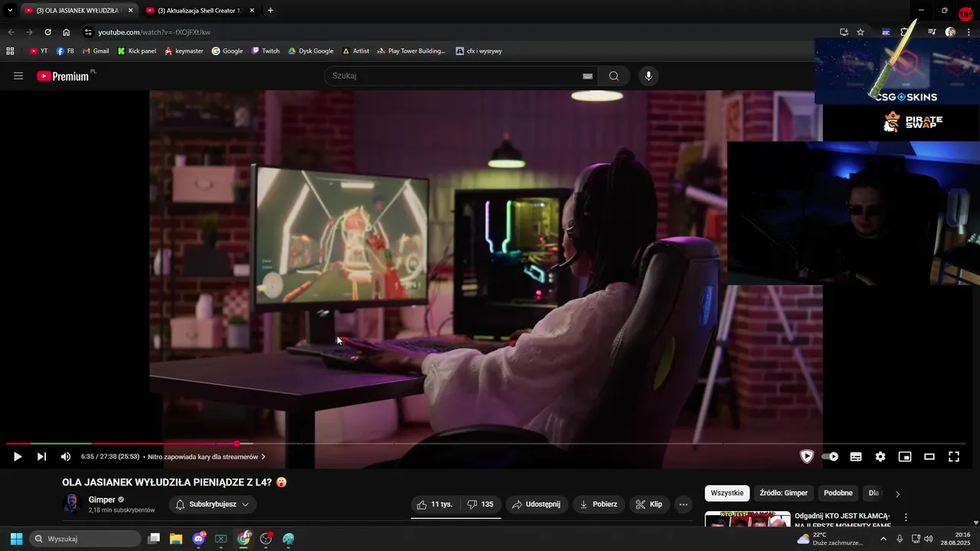Open the Gmail bookmark

[x=95, y=51]
